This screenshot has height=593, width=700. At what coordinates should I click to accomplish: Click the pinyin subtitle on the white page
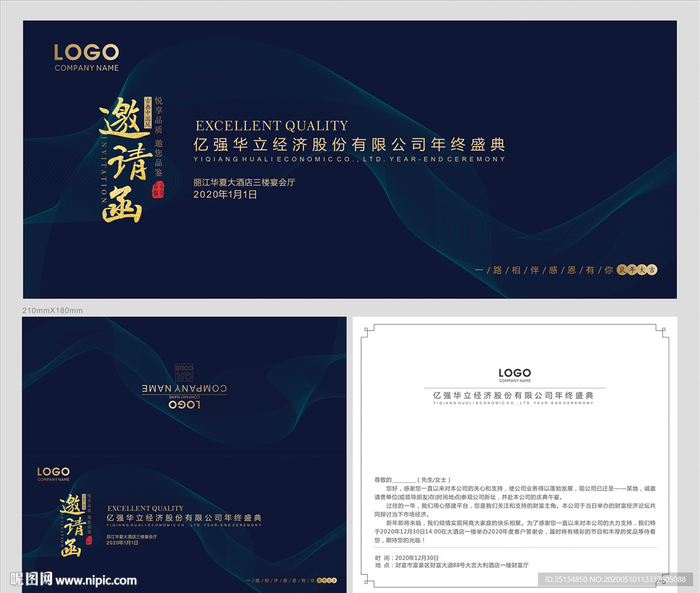513,403
